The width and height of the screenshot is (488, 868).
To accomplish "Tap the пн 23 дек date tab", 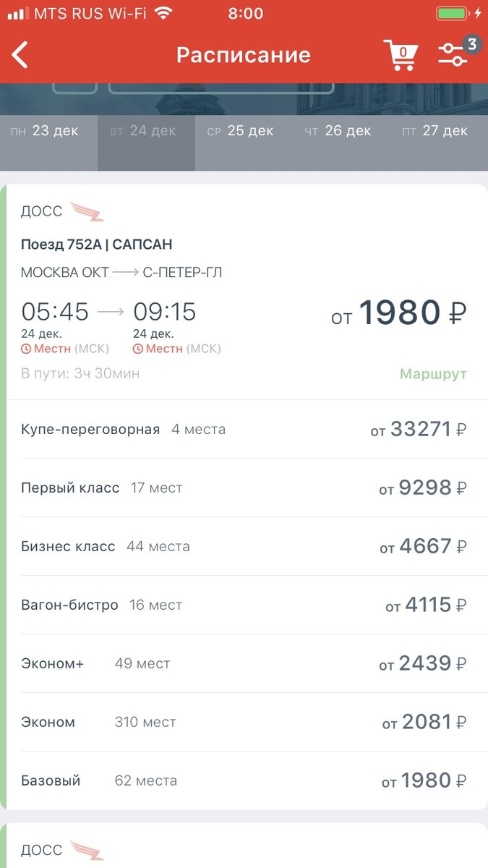I will (x=48, y=131).
